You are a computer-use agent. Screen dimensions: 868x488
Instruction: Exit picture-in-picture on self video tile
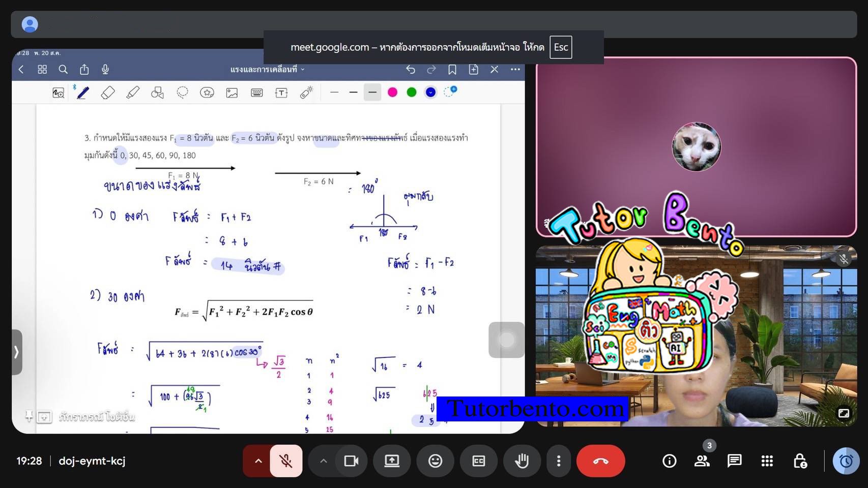[844, 413]
